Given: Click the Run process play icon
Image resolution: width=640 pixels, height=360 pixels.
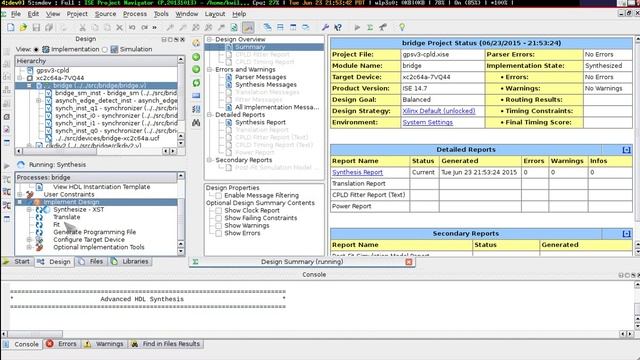Looking at the screenshot, I should 357,27.
